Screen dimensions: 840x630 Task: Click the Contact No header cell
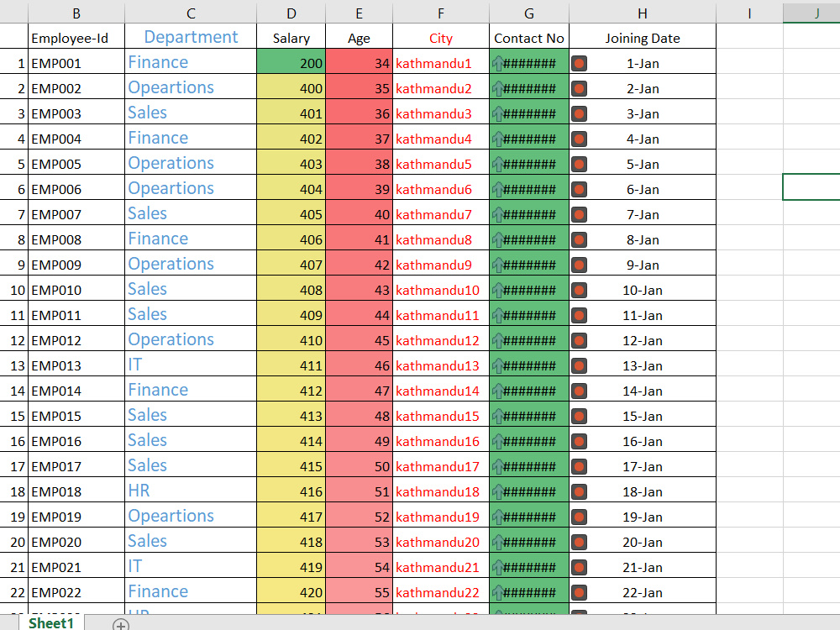[x=528, y=38]
